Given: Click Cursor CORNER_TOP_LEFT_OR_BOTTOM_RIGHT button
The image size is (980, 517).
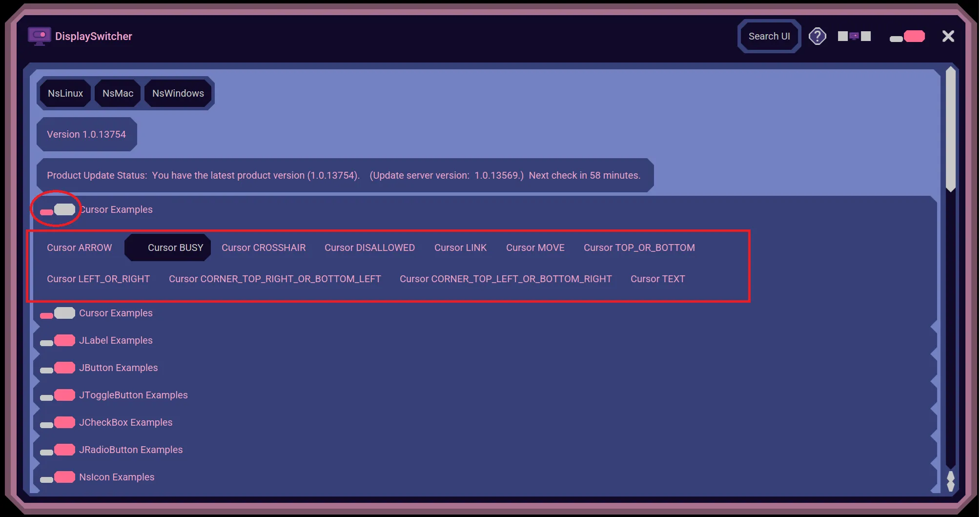Looking at the screenshot, I should click(506, 279).
